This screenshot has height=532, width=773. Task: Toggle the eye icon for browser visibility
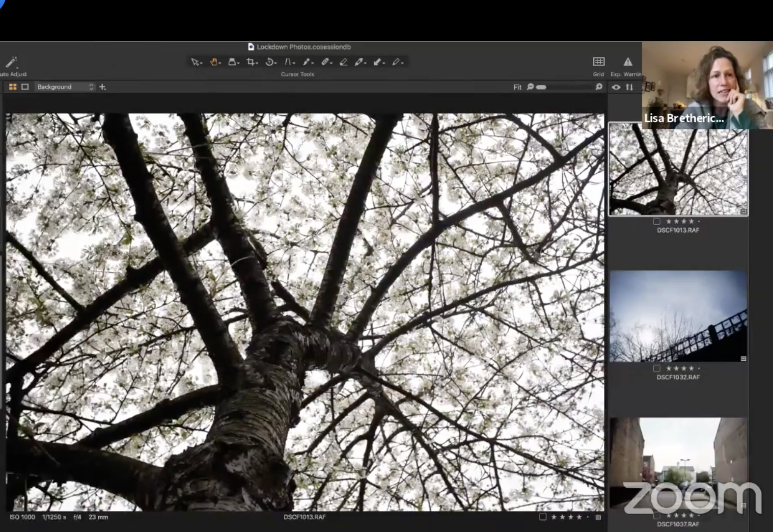[x=616, y=87]
